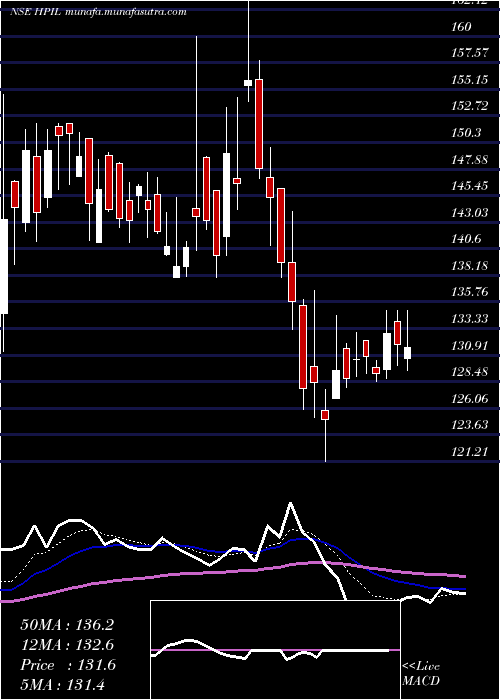Screen dimensions: 500x700
Task: Click the 138.18 price axis label
Action: 470,266
